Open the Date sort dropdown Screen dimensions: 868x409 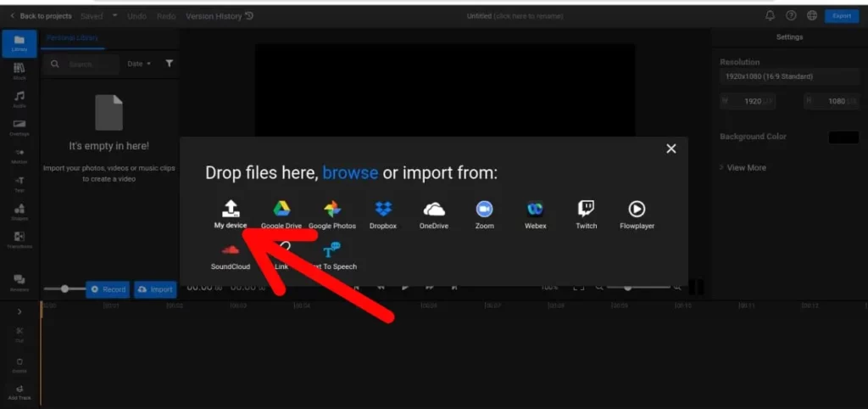(x=139, y=64)
